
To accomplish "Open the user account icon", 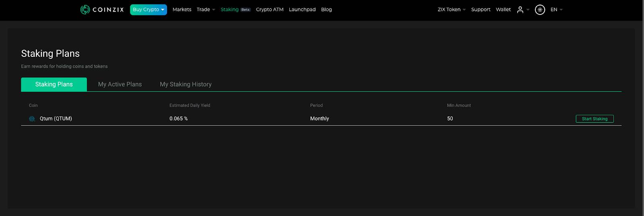I will [x=520, y=10].
